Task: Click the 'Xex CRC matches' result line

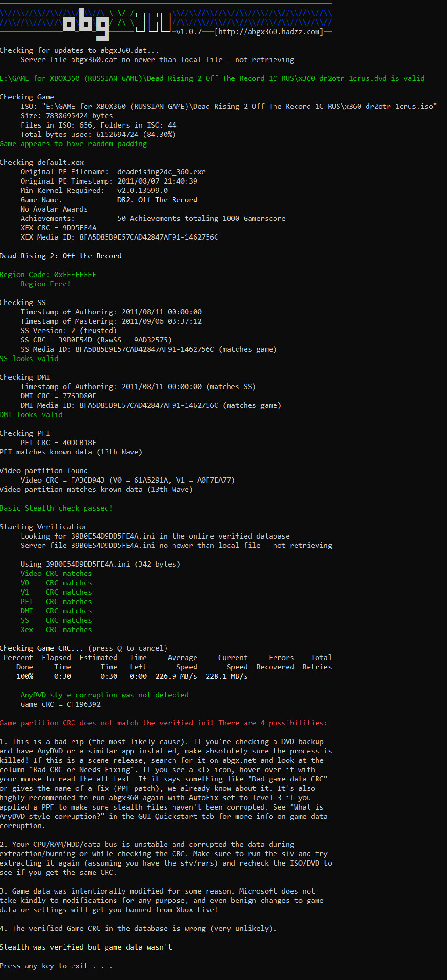Action: [x=56, y=630]
